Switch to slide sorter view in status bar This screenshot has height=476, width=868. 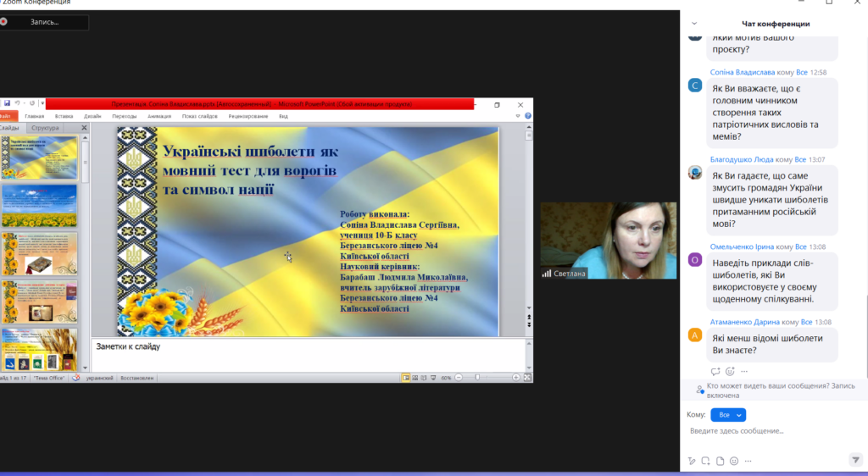coord(416,377)
